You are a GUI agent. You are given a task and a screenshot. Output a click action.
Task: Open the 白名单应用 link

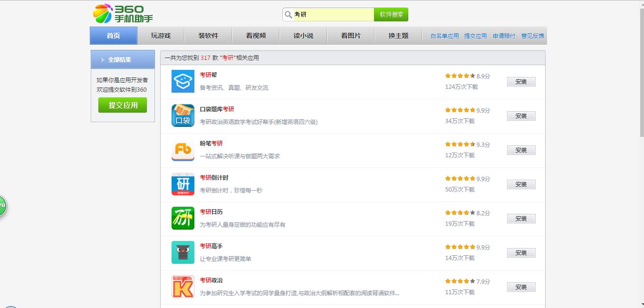(x=445, y=36)
